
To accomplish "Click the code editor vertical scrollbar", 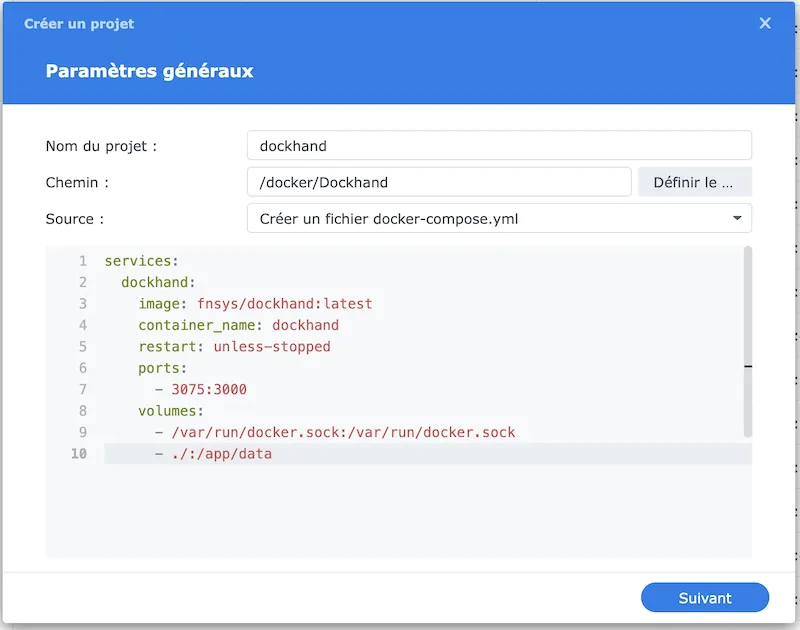I will (x=747, y=342).
